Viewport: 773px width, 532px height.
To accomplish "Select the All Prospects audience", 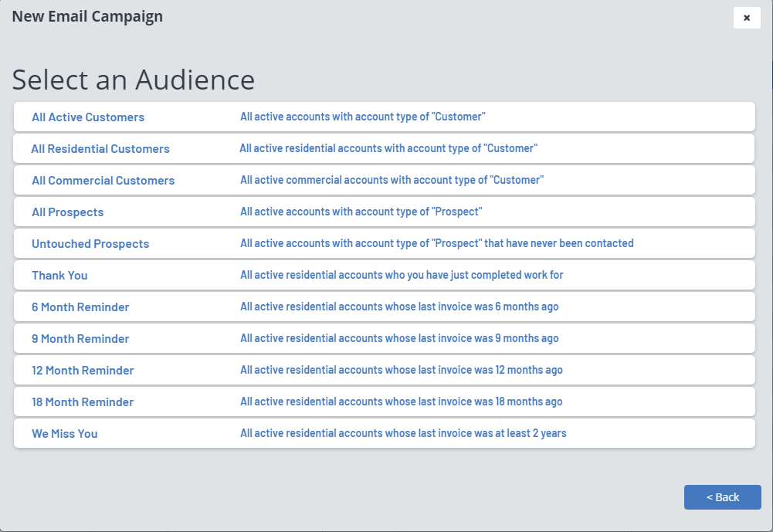I will coord(67,212).
